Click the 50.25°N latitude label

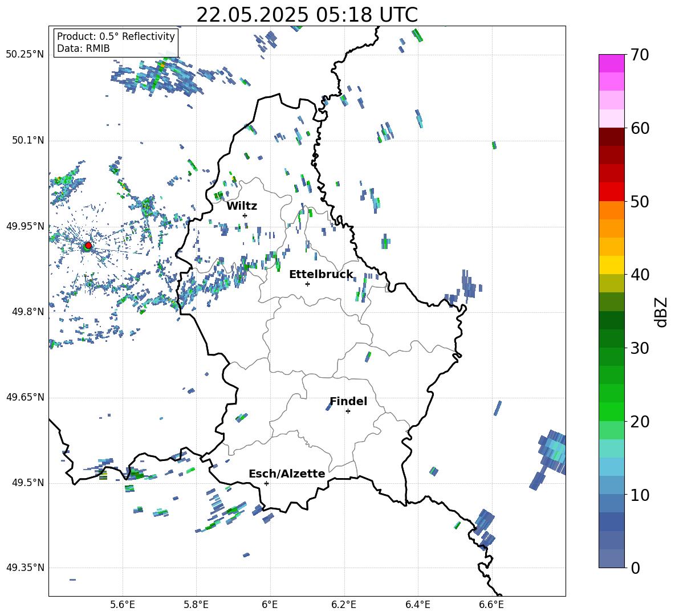pos(25,55)
